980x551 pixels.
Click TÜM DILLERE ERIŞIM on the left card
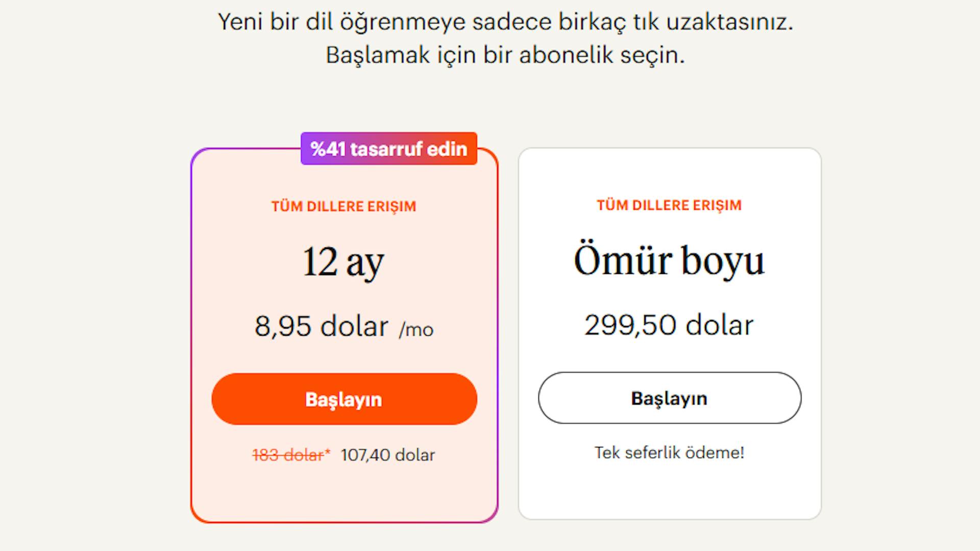(342, 206)
